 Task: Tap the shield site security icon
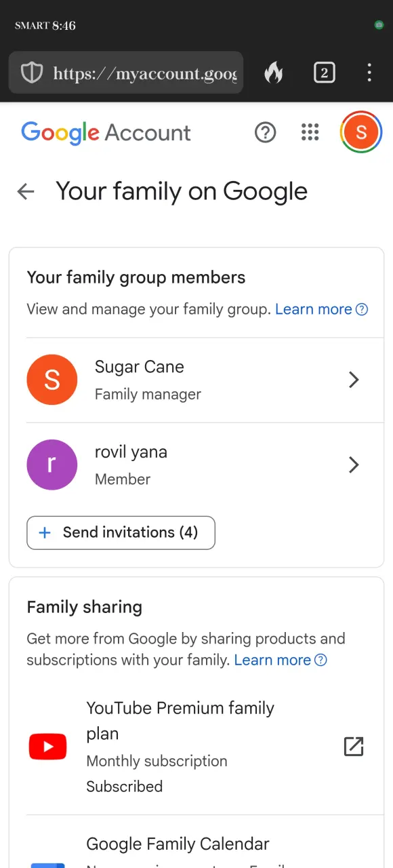(x=32, y=73)
